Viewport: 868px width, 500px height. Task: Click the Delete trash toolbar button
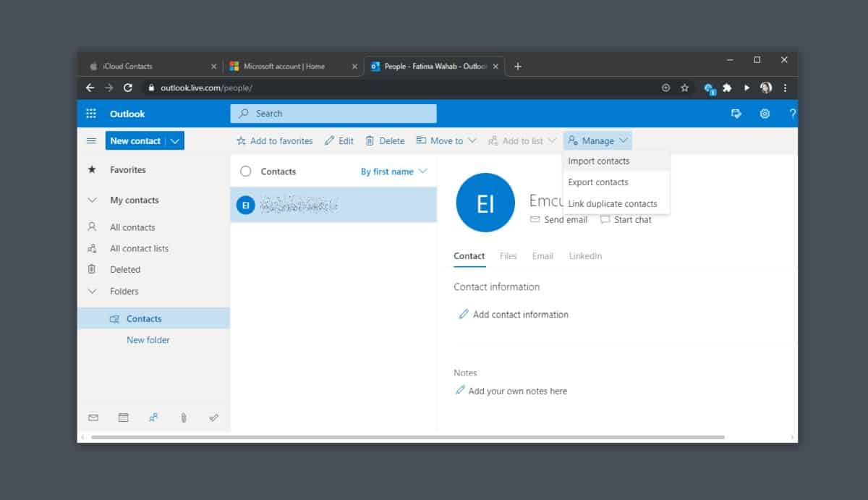tap(385, 141)
